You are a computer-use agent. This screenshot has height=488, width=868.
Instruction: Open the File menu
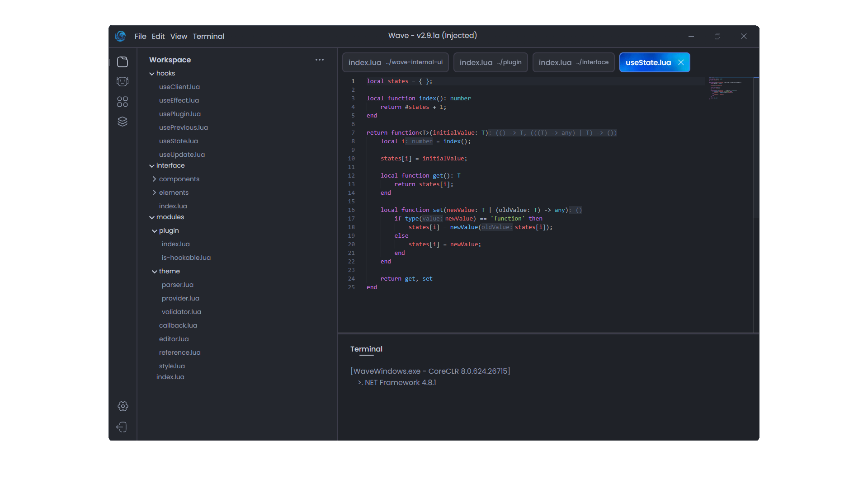(x=140, y=36)
